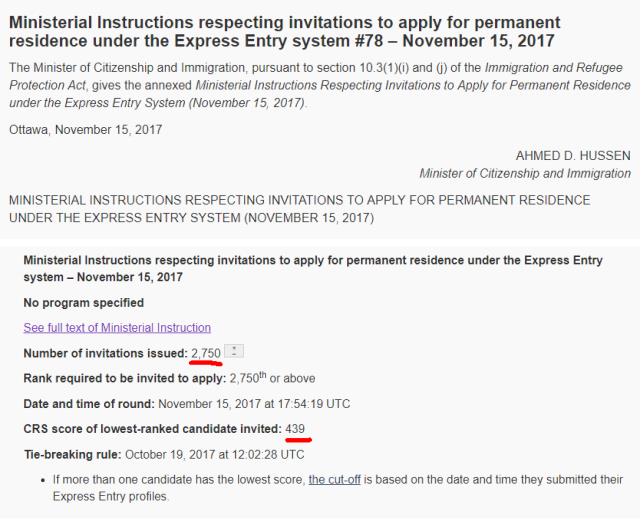This screenshot has width=643, height=524.
Task: Click the name AHMED D. HUSSEN
Action: (x=573, y=156)
